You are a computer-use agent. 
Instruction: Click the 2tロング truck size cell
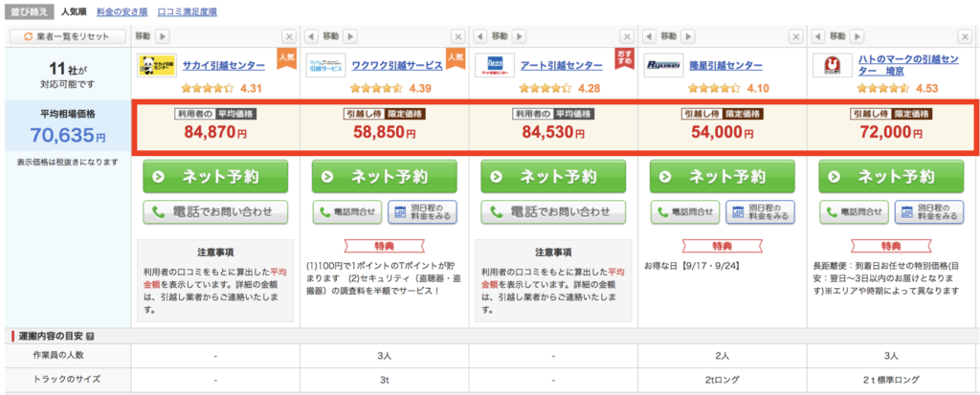[723, 380]
